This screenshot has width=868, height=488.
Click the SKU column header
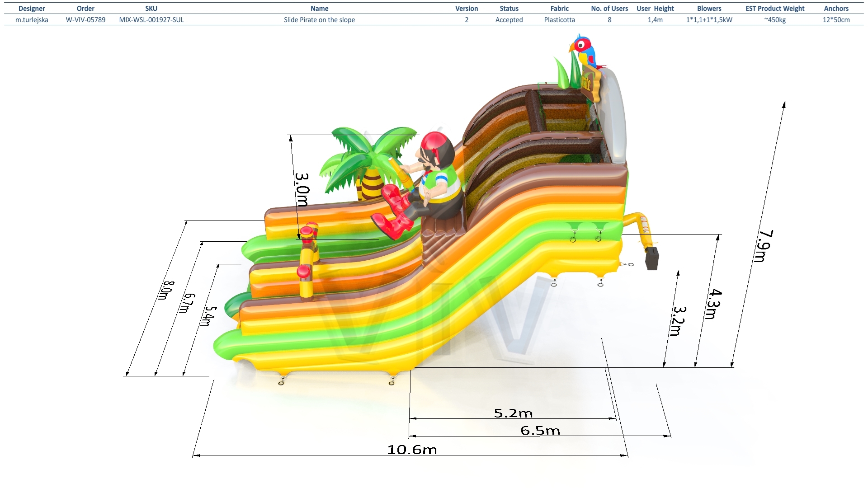click(x=151, y=9)
